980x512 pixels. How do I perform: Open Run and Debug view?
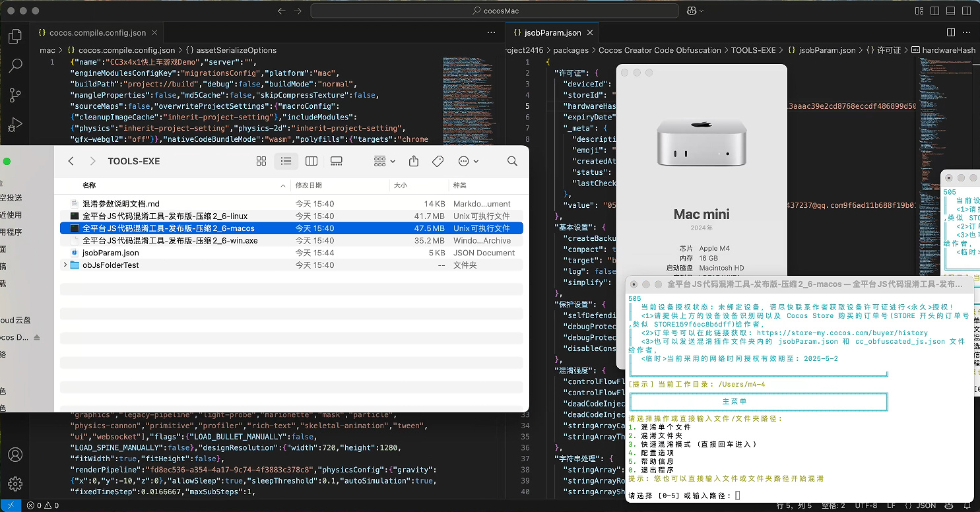tap(15, 124)
